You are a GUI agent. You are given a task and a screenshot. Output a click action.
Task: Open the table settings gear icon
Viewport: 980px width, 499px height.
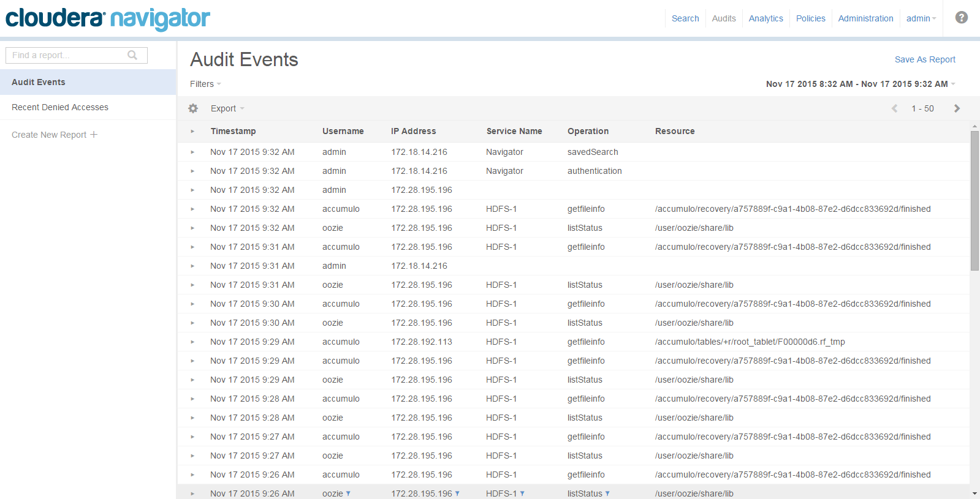[193, 108]
